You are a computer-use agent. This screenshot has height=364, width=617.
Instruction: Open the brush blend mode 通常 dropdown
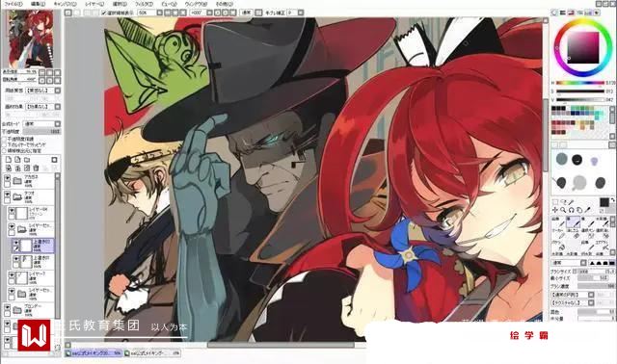pyautogui.click(x=583, y=263)
